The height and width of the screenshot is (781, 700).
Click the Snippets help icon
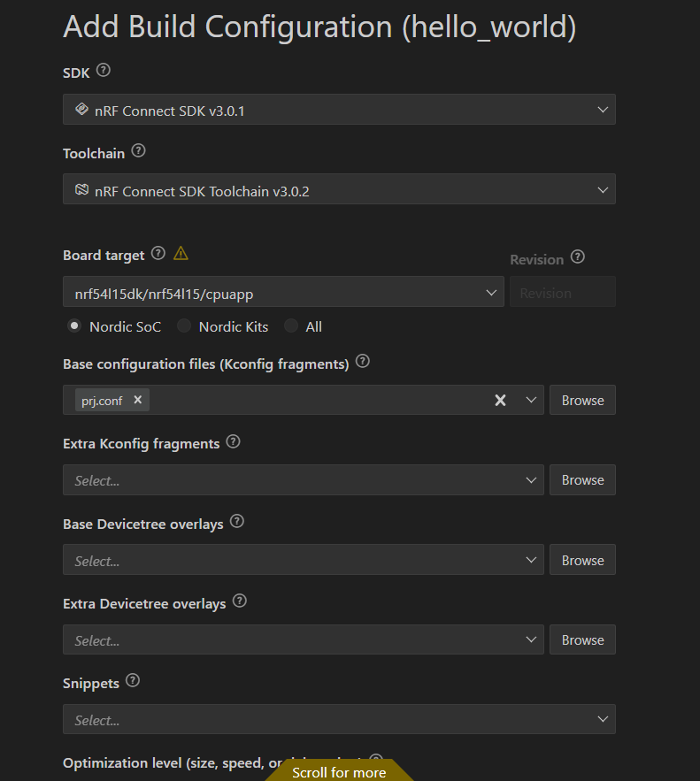pos(133,680)
